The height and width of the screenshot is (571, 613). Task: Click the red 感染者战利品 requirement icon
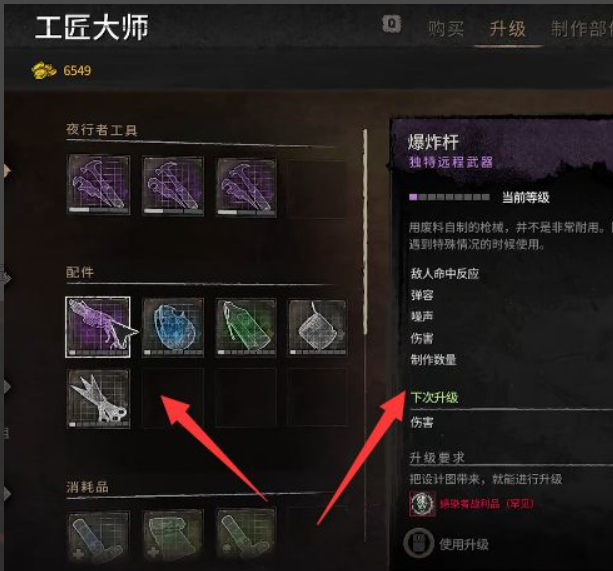(x=423, y=504)
